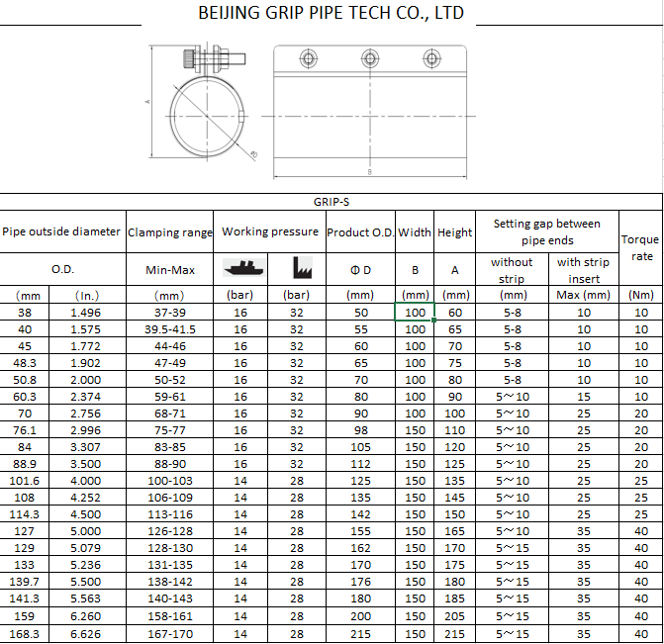Click the 'Clamping range' header cell

click(170, 231)
